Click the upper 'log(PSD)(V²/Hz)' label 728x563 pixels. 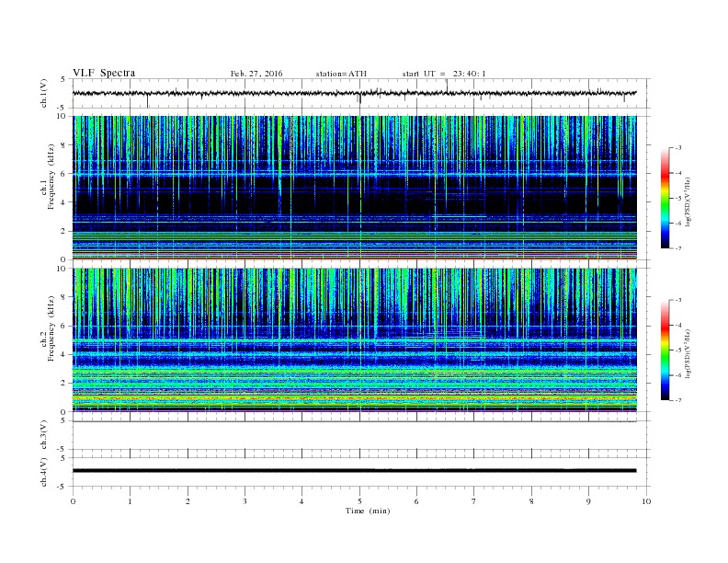688,202
